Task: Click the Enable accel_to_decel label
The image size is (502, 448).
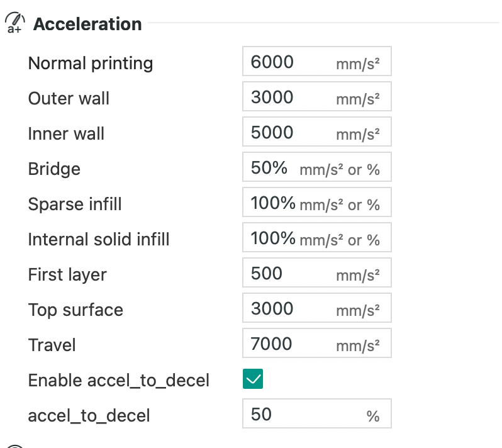Action: point(118,381)
